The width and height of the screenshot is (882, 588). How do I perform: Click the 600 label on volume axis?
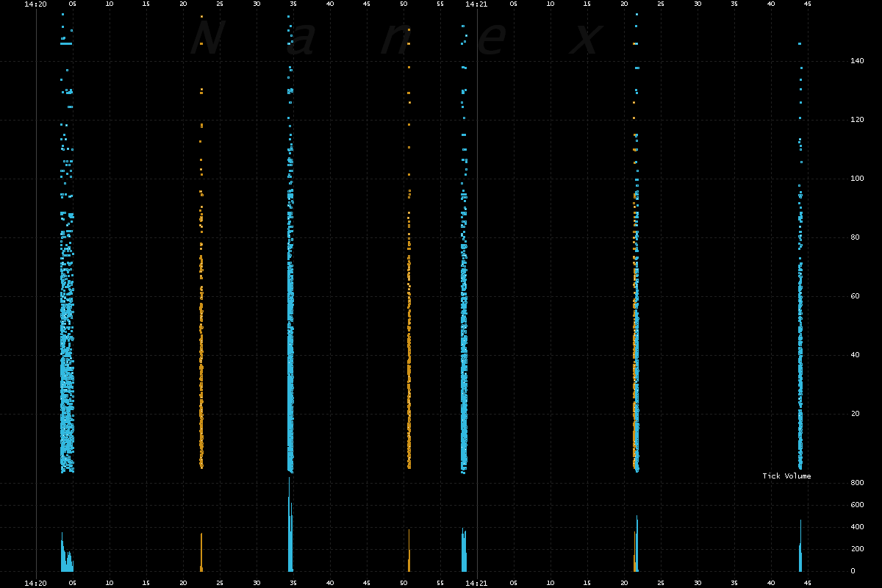click(857, 505)
